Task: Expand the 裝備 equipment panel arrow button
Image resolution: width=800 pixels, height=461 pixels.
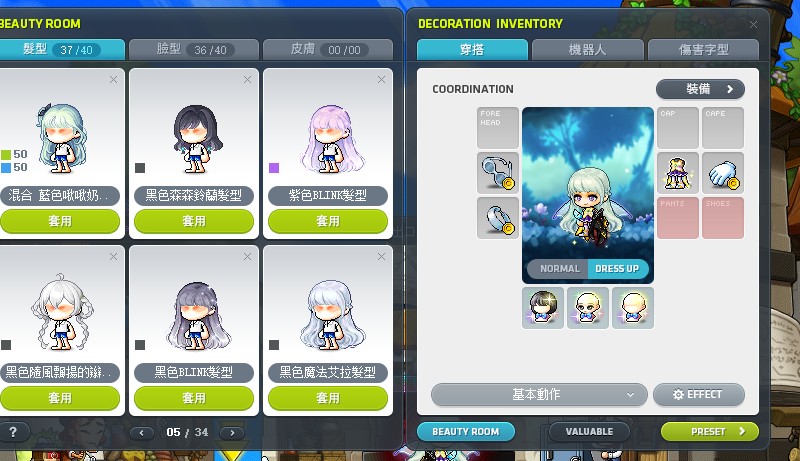Action: (700, 89)
